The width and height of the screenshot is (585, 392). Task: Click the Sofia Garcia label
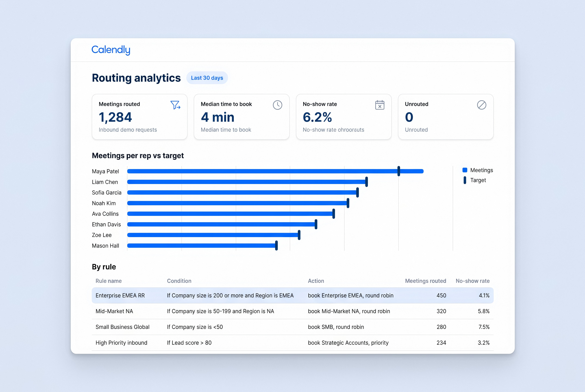(x=106, y=193)
